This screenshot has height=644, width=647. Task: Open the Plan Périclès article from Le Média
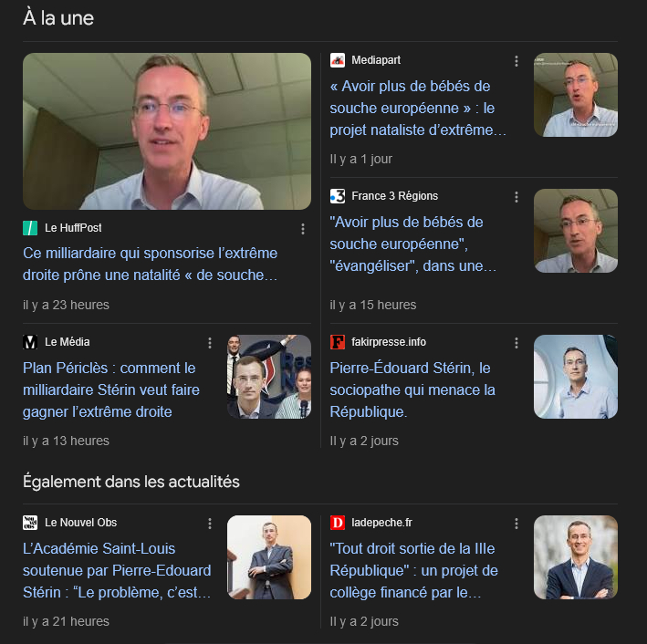tap(111, 390)
